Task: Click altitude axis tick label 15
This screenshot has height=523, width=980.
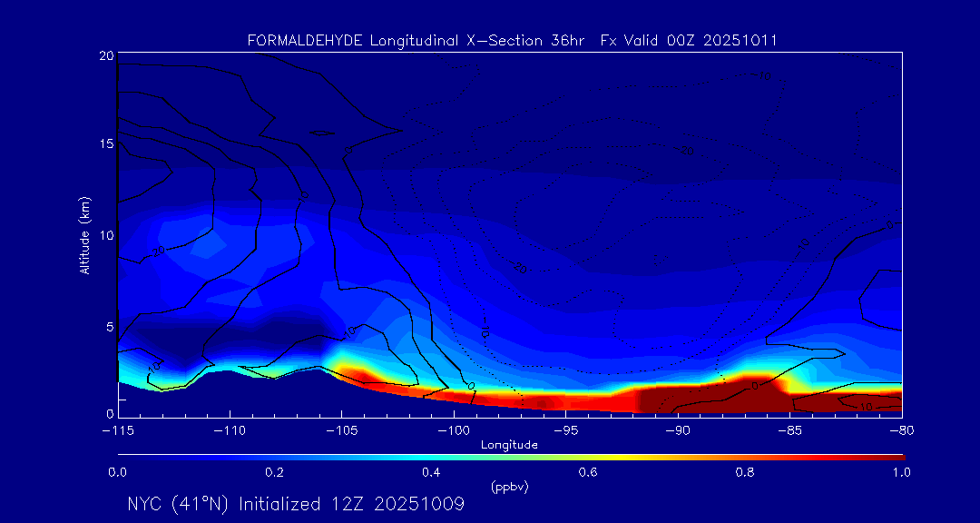Action: tap(105, 143)
